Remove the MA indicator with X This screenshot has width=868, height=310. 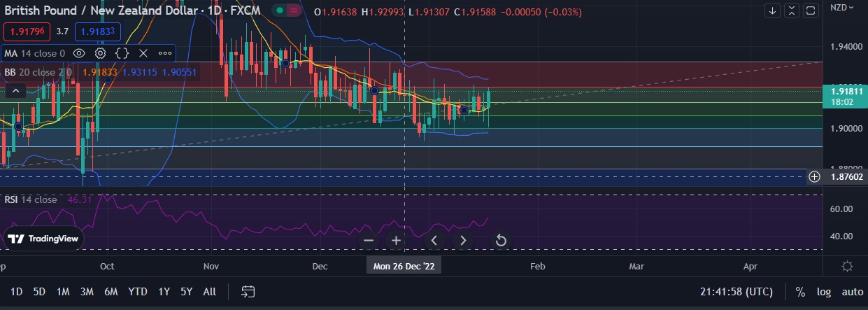point(143,53)
